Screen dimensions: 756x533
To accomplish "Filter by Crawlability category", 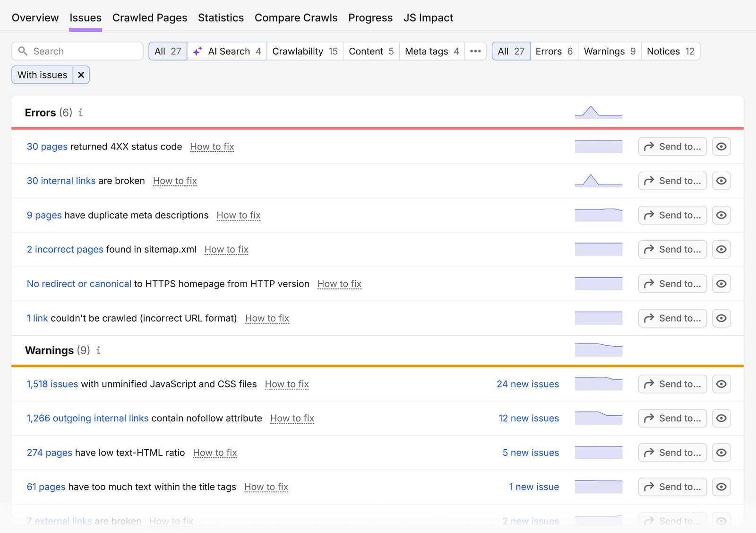I will [305, 51].
